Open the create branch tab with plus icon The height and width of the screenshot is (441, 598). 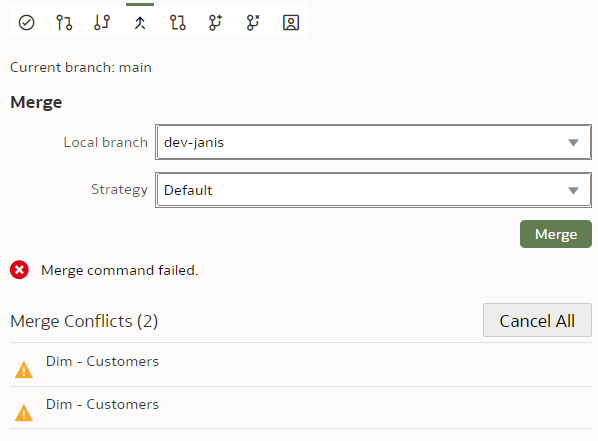pyautogui.click(x=215, y=23)
